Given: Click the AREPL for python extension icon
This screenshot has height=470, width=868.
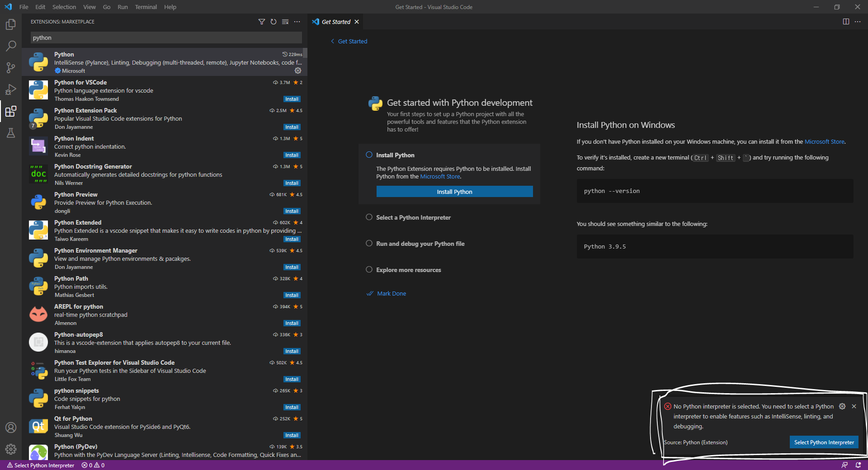Looking at the screenshot, I should [x=38, y=314].
